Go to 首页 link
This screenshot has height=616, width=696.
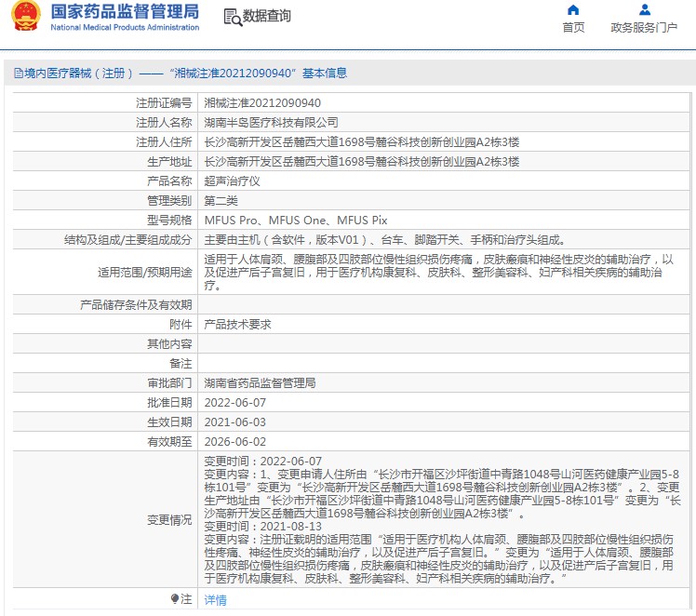coord(573,28)
